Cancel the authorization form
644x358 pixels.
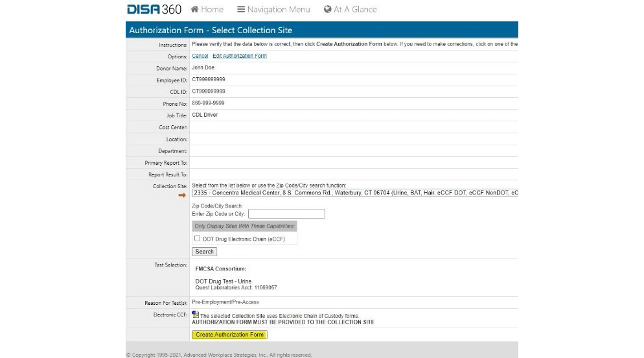(200, 56)
